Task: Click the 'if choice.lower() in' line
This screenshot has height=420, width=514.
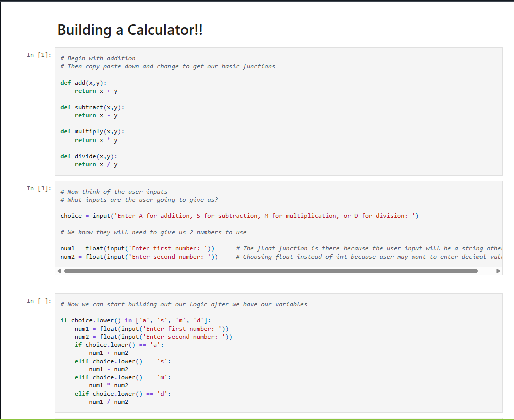Action: pos(135,320)
